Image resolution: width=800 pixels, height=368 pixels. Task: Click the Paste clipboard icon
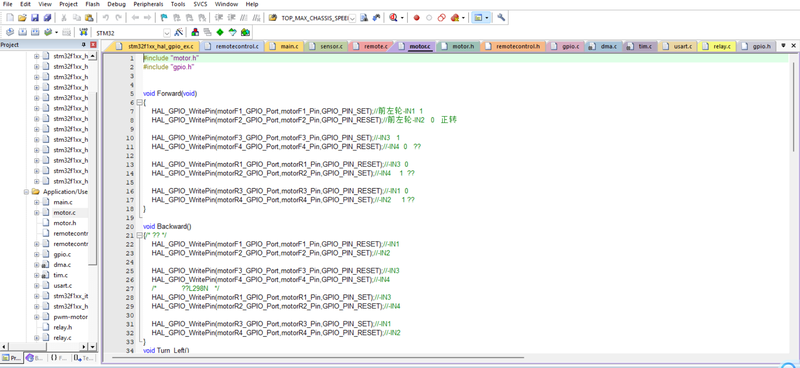pos(88,17)
